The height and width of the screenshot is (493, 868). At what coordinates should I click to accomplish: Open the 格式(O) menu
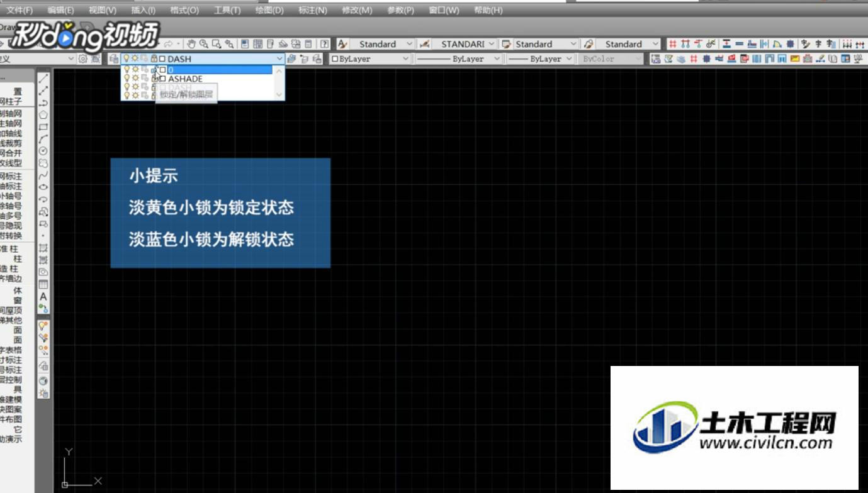click(x=184, y=10)
